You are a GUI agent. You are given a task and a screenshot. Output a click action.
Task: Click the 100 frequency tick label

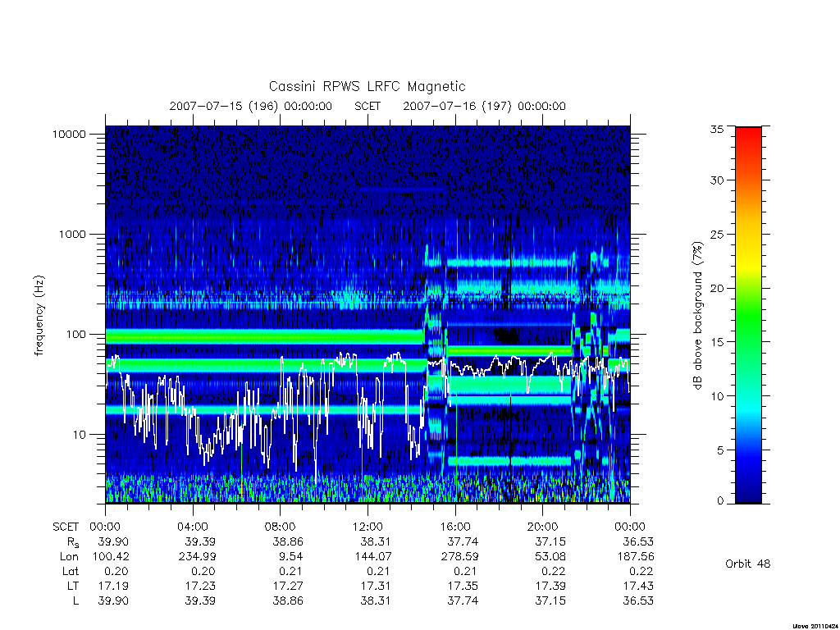click(x=75, y=335)
